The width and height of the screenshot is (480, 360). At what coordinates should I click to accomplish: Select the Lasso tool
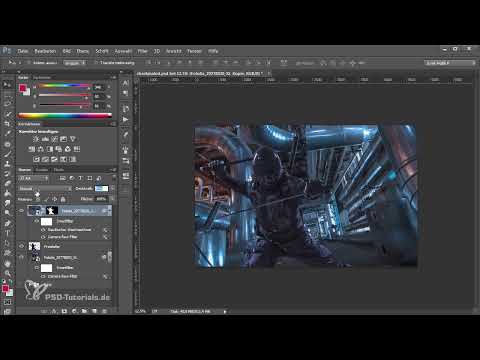click(7, 104)
